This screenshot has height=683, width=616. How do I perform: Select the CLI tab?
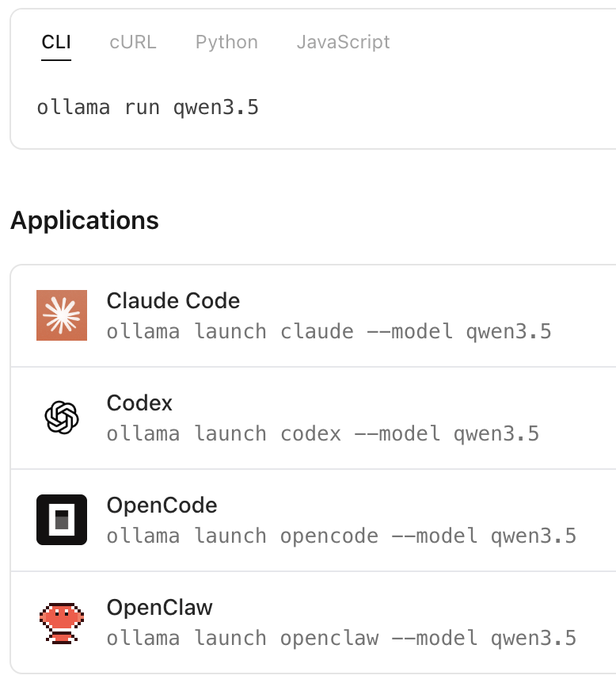56,42
